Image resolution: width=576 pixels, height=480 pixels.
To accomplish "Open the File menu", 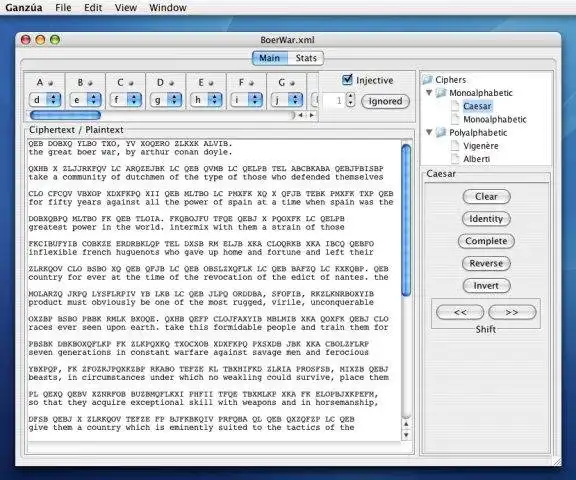I will tap(63, 7).
